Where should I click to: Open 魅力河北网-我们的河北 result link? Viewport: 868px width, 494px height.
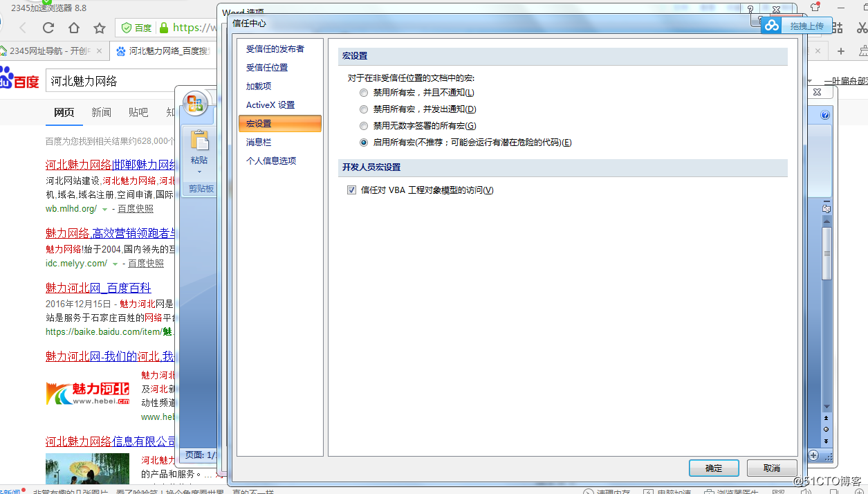[110, 356]
